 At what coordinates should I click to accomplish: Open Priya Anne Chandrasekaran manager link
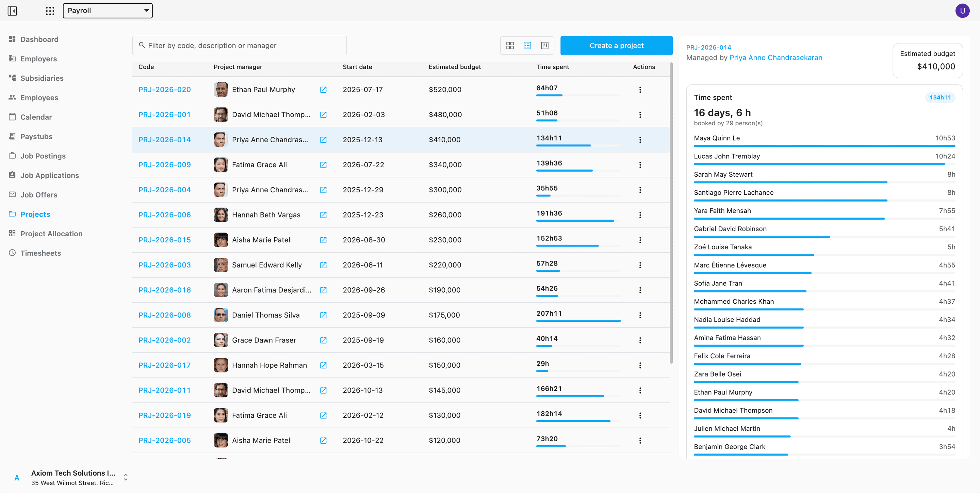coord(775,58)
